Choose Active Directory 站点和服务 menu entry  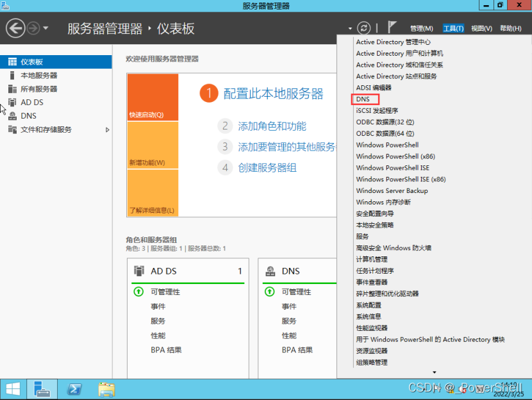click(396, 76)
